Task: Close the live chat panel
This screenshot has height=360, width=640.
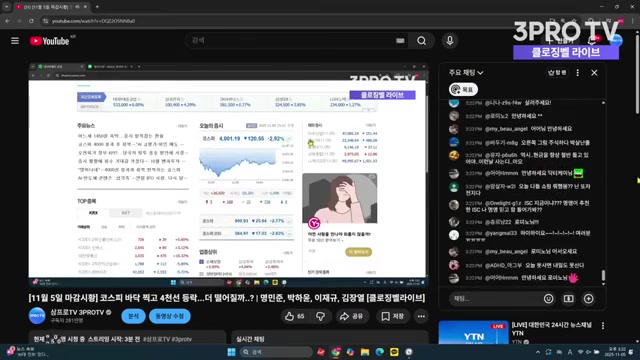Action: (594, 73)
